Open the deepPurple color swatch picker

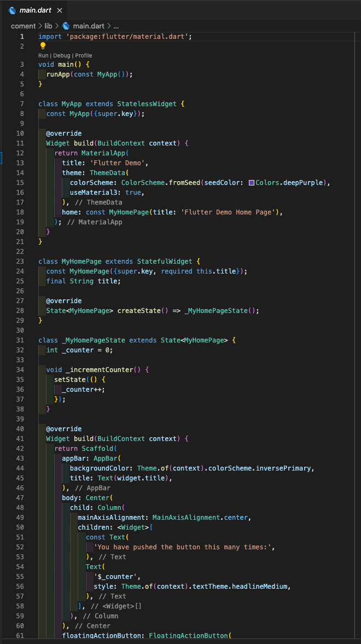252,183
